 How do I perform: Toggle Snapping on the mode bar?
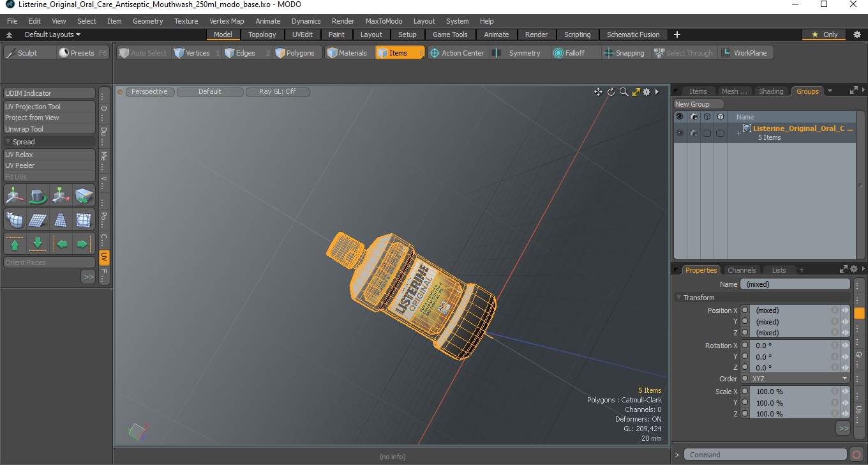624,53
